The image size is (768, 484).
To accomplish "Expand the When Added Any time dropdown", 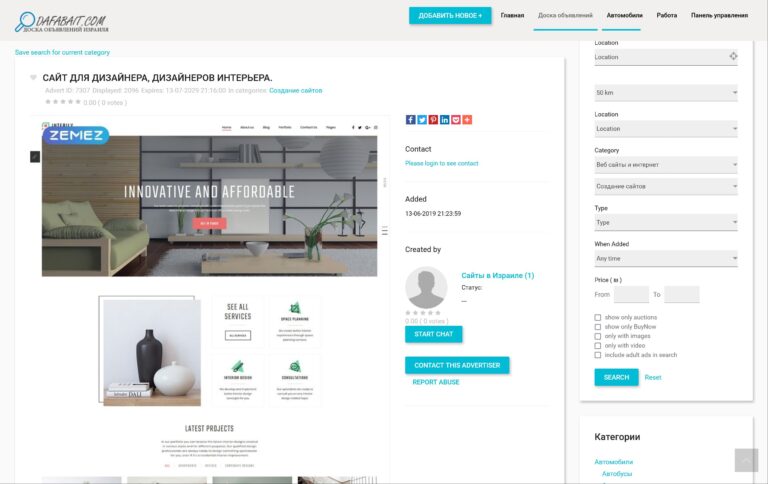I will pyautogui.click(x=666, y=258).
